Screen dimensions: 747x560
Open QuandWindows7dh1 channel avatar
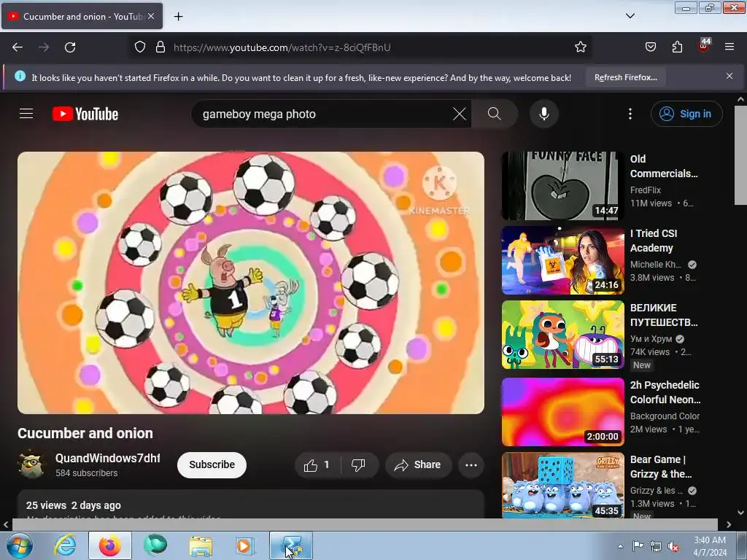pos(32,464)
